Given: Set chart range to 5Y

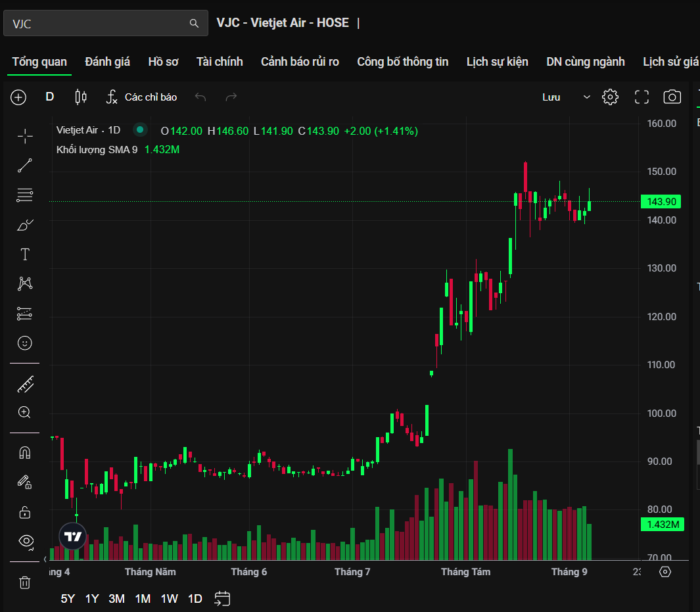Looking at the screenshot, I should tap(68, 599).
